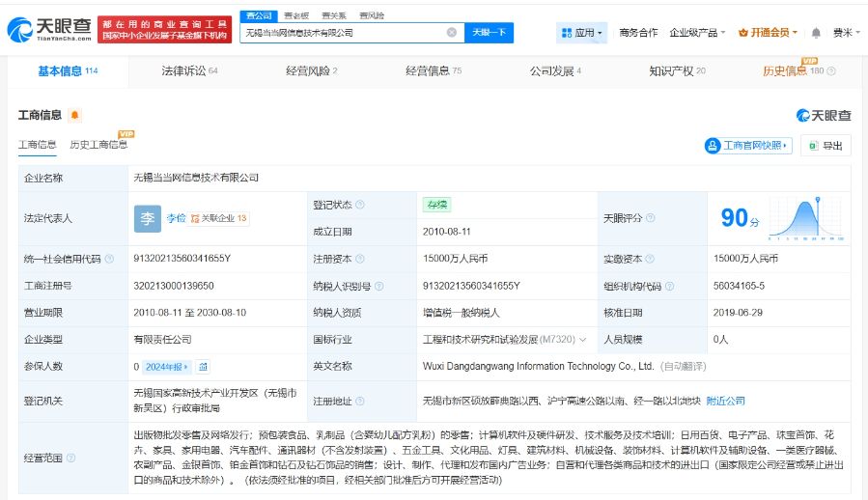Screen dimensions: 868x500
Task: Switch to the 知识产权 tab
Action: (677, 70)
